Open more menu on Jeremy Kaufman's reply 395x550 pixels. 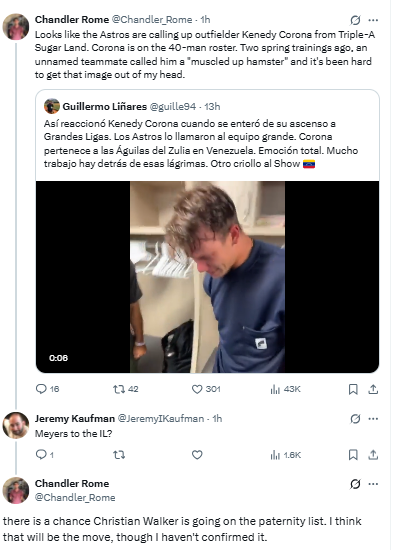(x=373, y=418)
